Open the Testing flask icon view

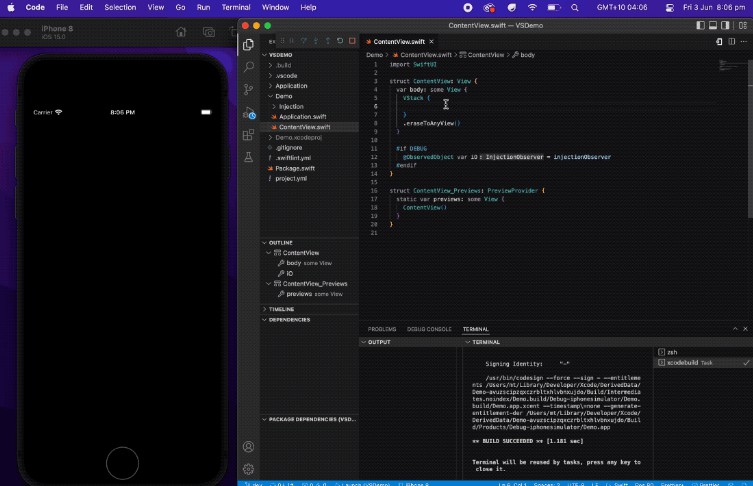(x=248, y=158)
